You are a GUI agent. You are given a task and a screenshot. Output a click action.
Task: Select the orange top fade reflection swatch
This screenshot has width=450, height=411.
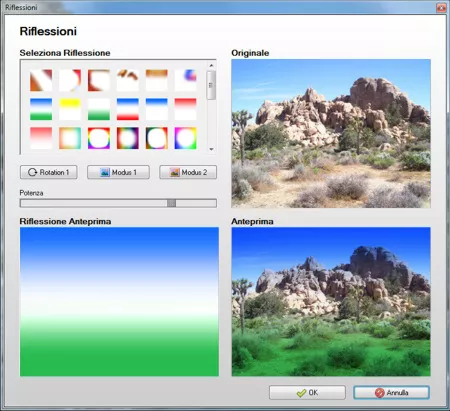[x=157, y=80]
